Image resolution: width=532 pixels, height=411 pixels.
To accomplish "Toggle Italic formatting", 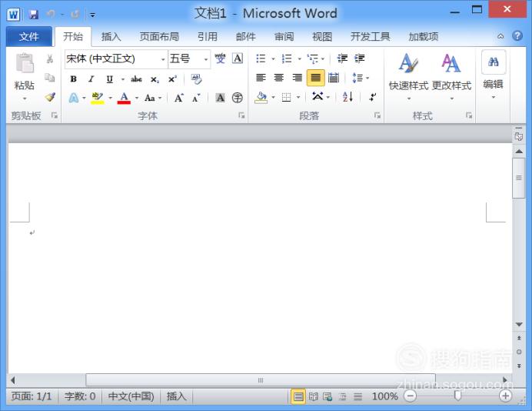I will [x=91, y=79].
